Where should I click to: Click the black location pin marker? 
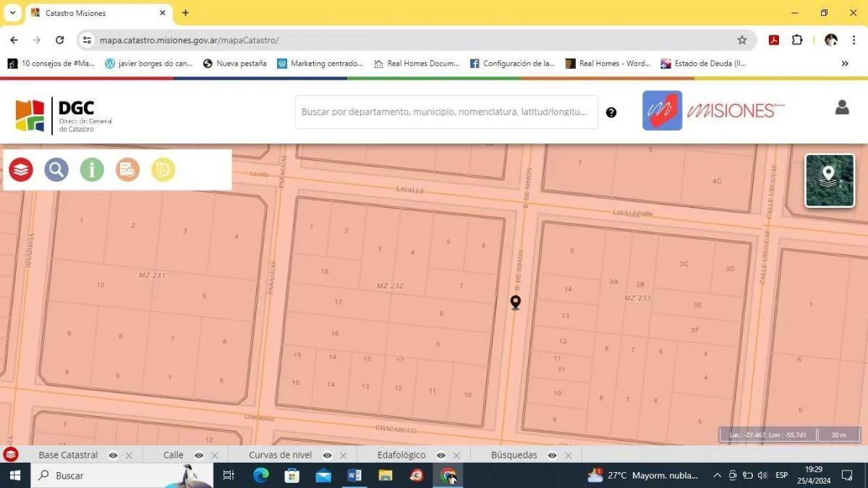[515, 302]
